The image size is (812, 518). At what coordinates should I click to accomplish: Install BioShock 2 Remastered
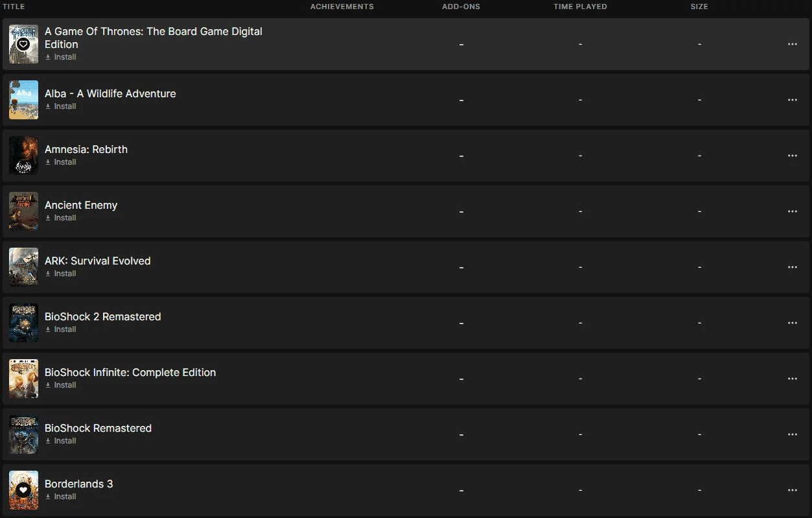(x=61, y=329)
